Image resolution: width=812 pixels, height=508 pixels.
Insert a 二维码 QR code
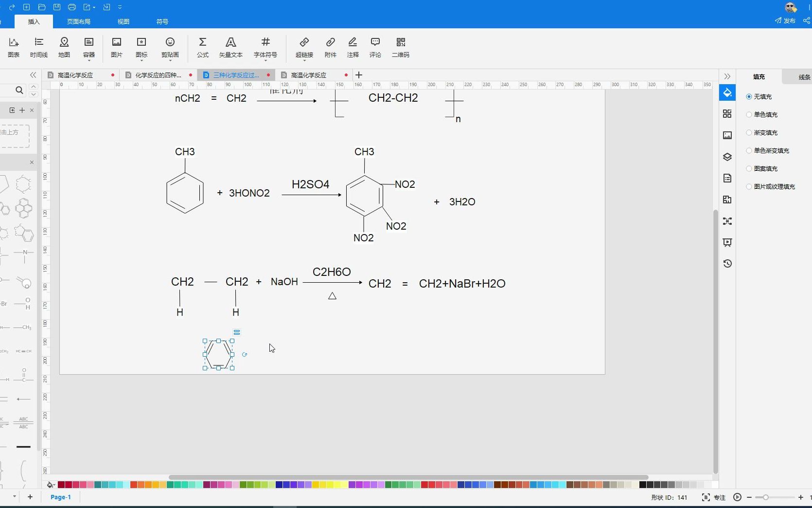401,48
